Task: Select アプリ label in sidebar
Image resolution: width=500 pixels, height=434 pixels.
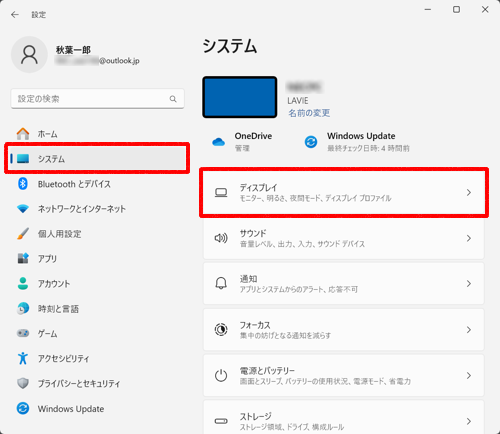Action: 47,259
